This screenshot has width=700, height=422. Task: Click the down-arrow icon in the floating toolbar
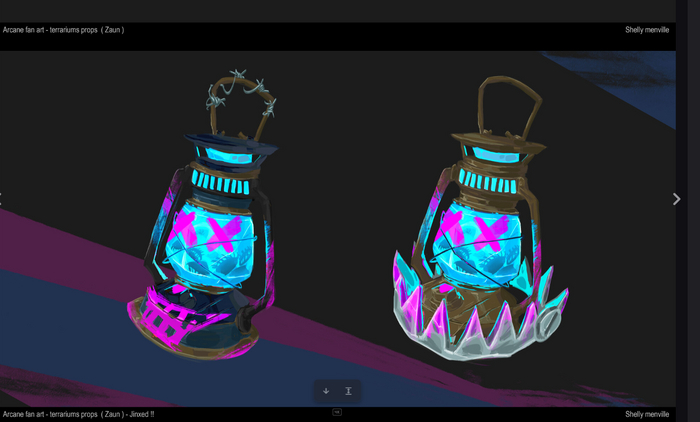[326, 391]
